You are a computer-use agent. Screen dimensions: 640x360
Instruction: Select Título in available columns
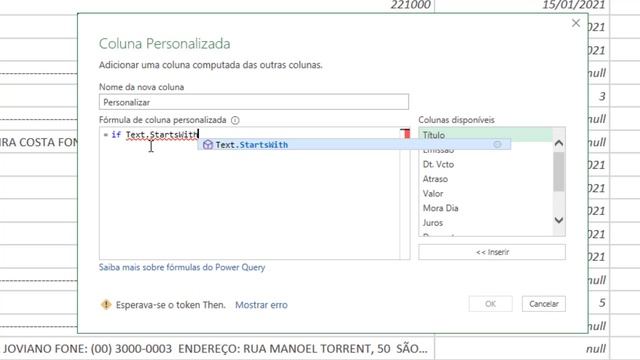pos(486,134)
